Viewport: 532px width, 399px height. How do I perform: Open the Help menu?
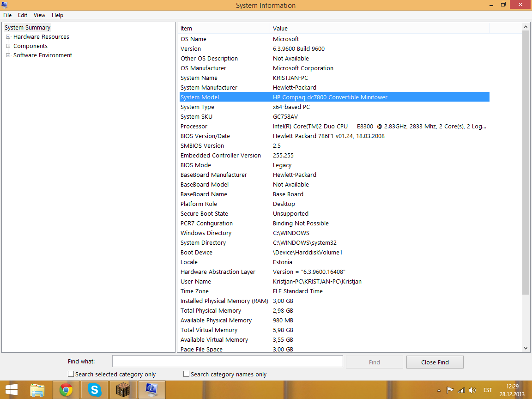[x=57, y=15]
